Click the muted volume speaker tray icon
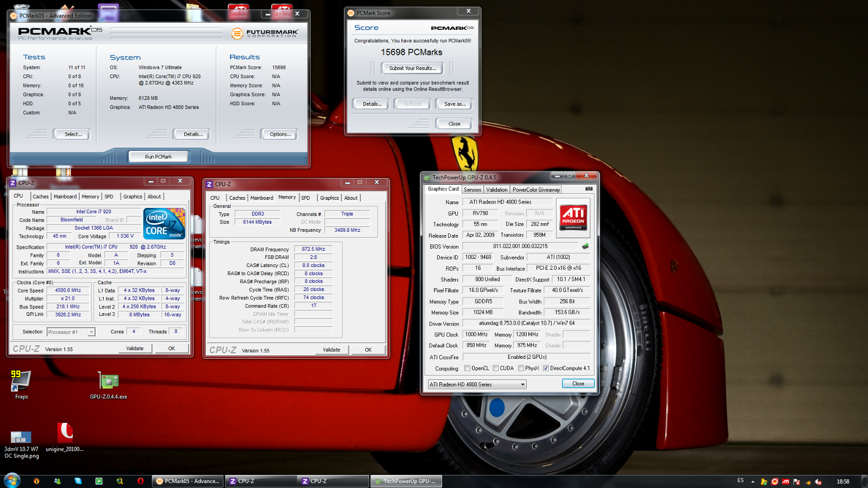Image resolution: width=868 pixels, height=488 pixels. point(818,481)
